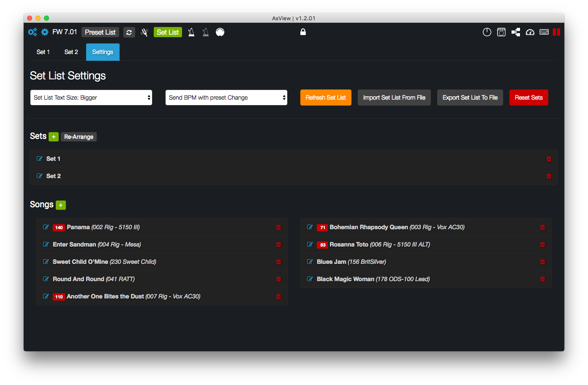This screenshot has height=385, width=588.
Task: Click the red pause bars icon
Action: 556,32
